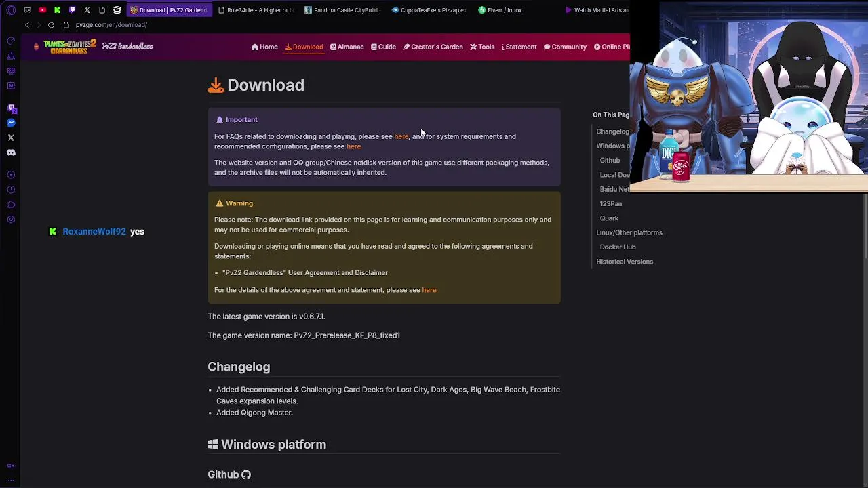868x488 pixels.
Task: Open the Opera GX main menu icon
Action: coord(11,10)
